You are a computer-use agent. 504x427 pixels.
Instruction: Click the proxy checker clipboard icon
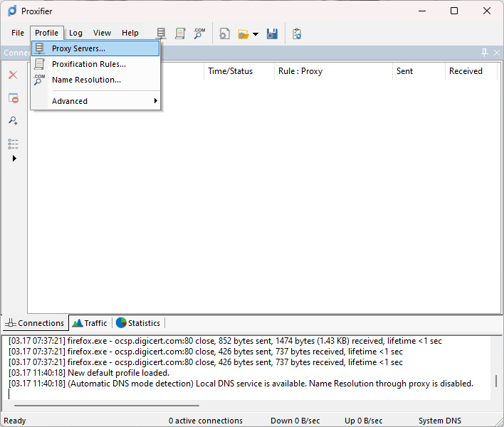(297, 33)
